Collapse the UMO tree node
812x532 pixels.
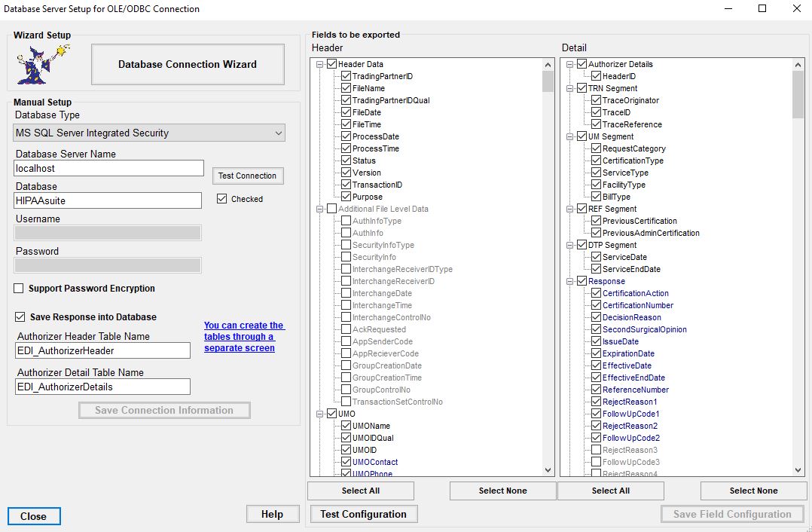pyautogui.click(x=319, y=414)
